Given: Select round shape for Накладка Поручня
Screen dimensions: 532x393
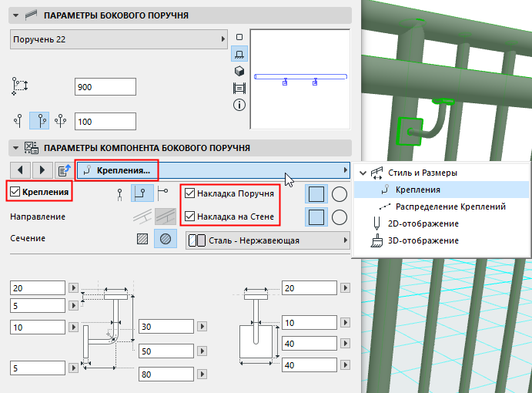Looking at the screenshot, I should click(340, 194).
